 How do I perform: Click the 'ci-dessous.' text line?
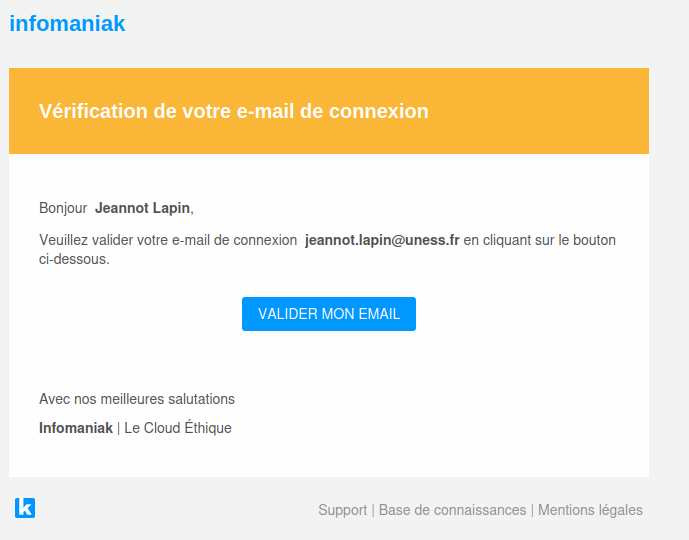point(74,259)
